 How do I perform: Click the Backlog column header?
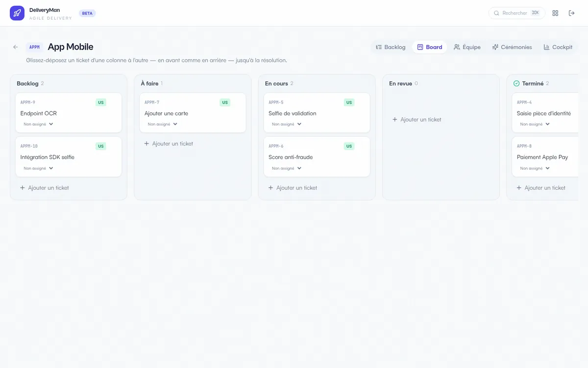pos(27,83)
